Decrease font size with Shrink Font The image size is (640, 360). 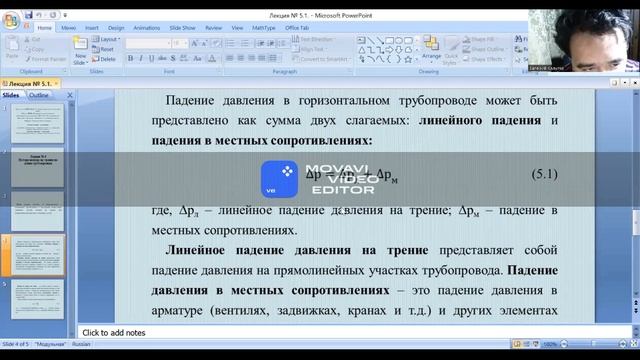pos(204,43)
